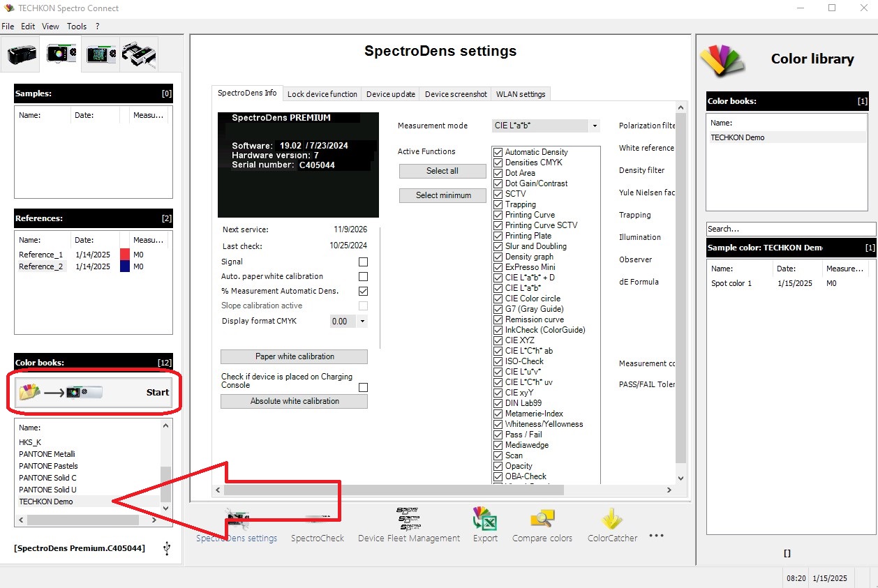Switch to the SpectroDens Info tab
This screenshot has height=588, width=878.
click(247, 93)
